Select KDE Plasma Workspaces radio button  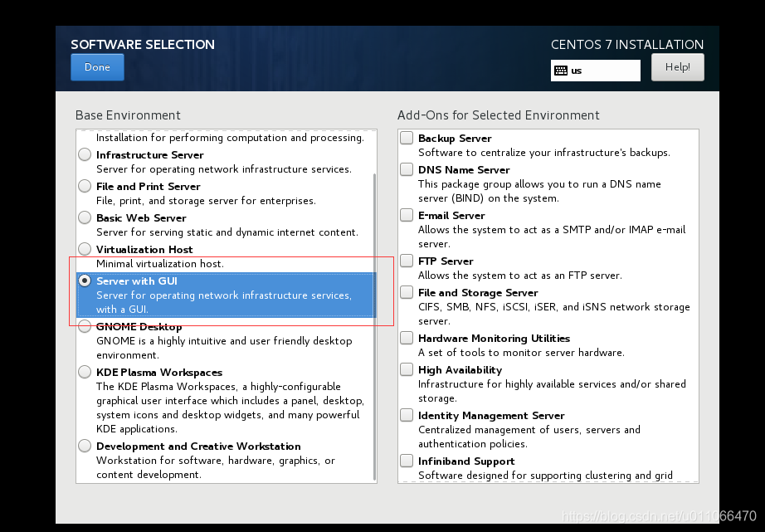click(x=85, y=372)
